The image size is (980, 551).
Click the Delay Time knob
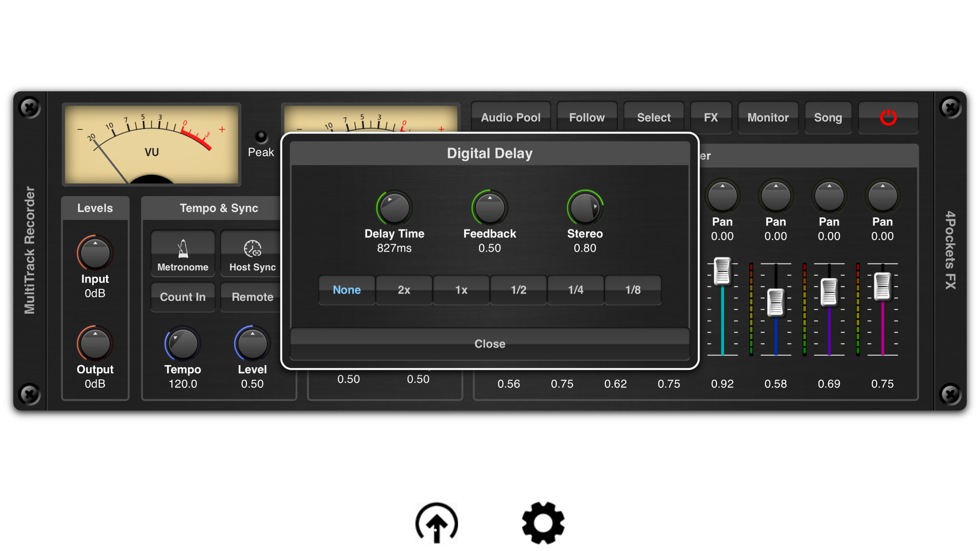[394, 208]
